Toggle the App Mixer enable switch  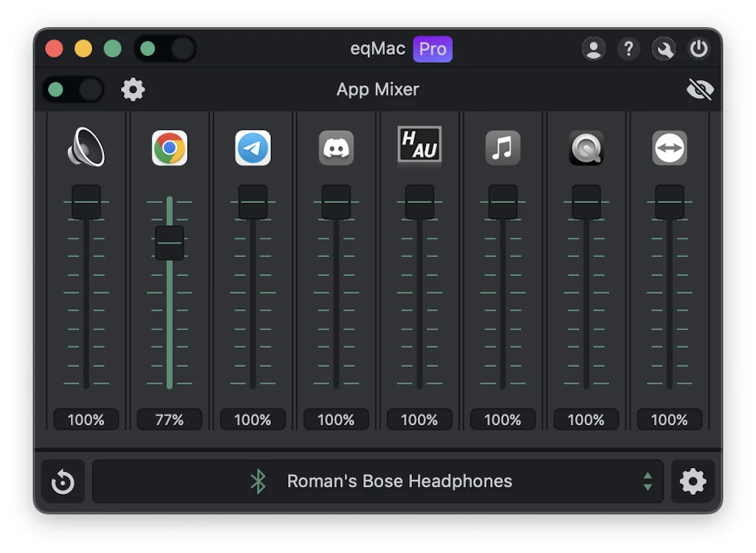(x=72, y=89)
